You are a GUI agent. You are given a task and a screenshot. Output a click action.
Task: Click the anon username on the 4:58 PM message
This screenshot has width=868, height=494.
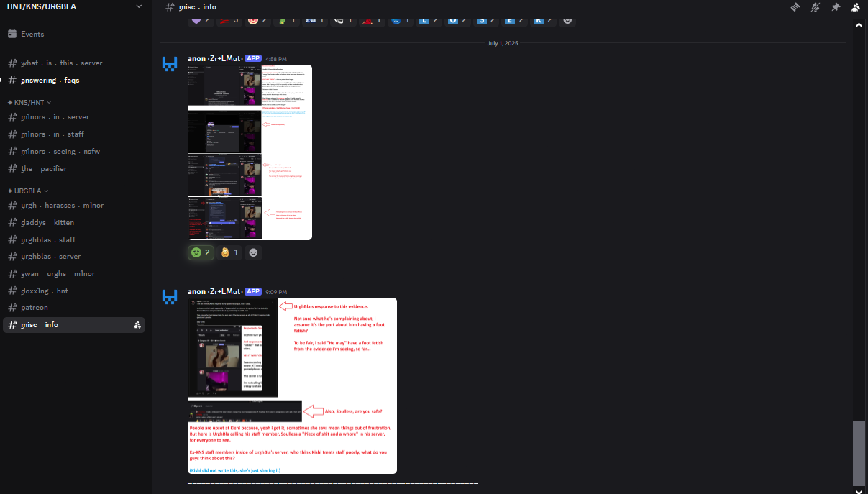214,58
